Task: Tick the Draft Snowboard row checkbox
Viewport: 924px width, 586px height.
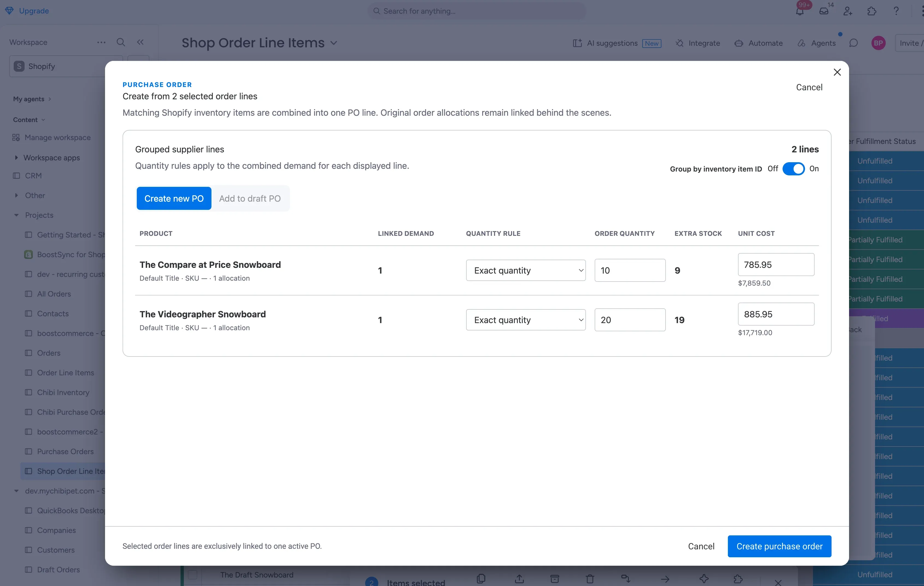Action: click(x=193, y=575)
